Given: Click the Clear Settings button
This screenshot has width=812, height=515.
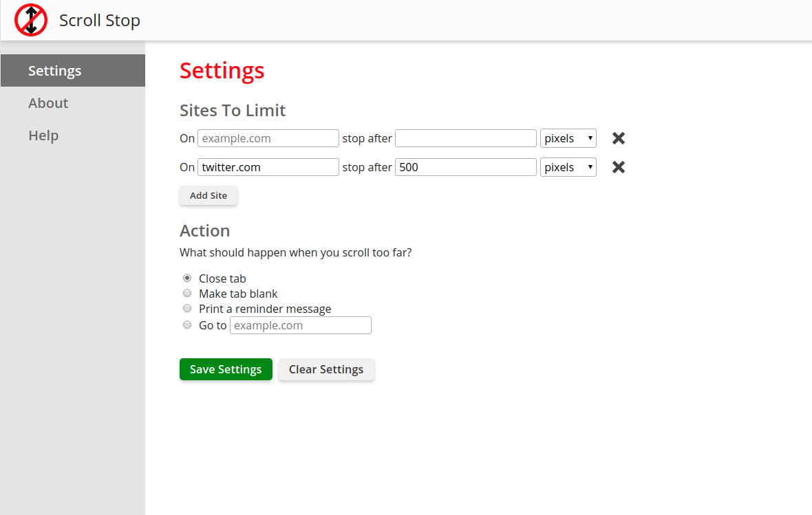Looking at the screenshot, I should [x=326, y=369].
